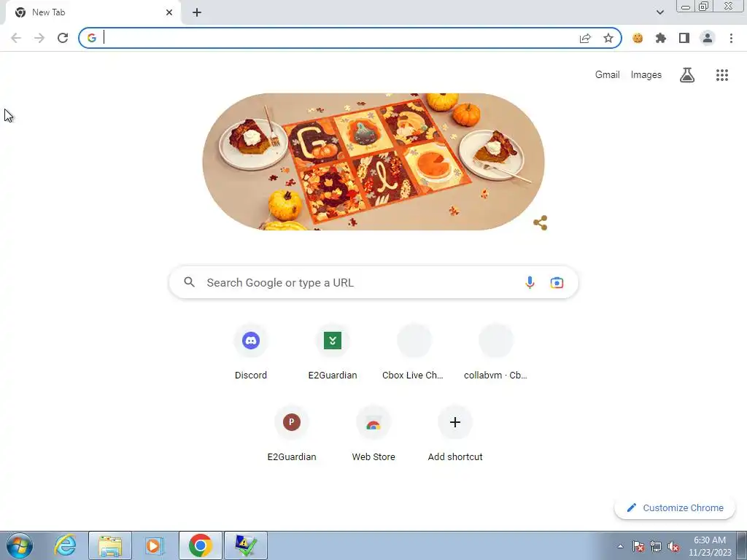Search by image with the camera icon
The width and height of the screenshot is (747, 560).
pos(557,282)
